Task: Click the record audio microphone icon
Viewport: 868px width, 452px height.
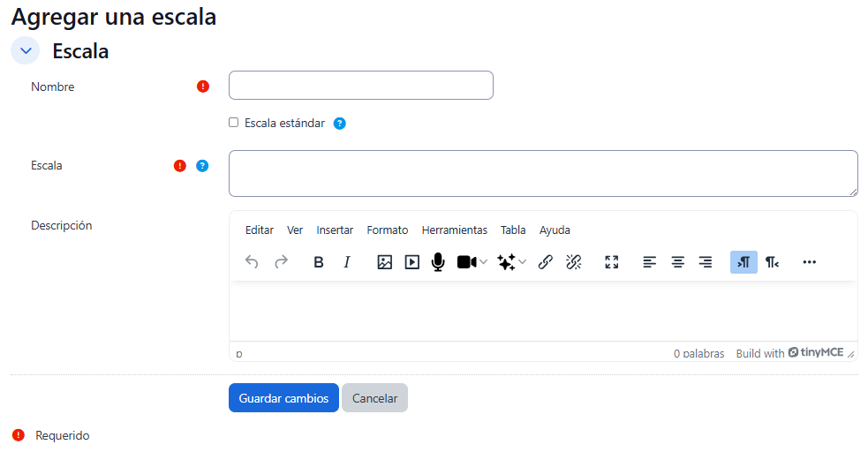Action: [x=437, y=262]
